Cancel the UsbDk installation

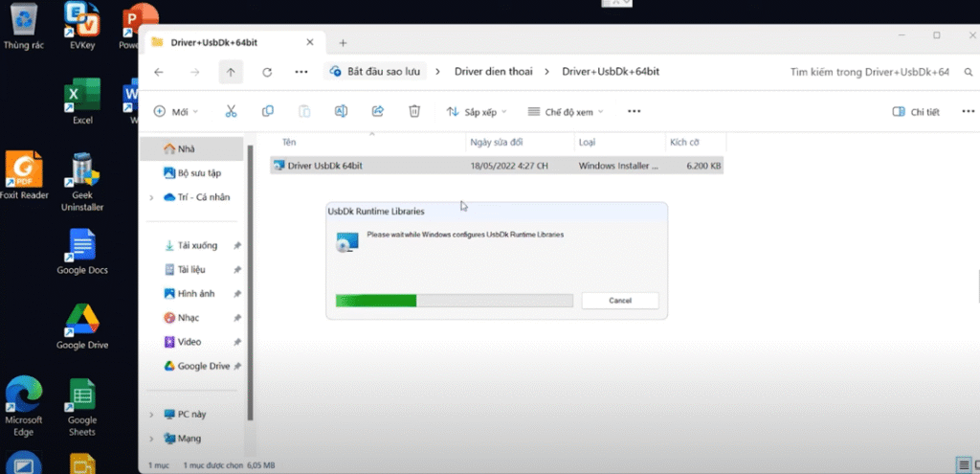pyautogui.click(x=620, y=301)
